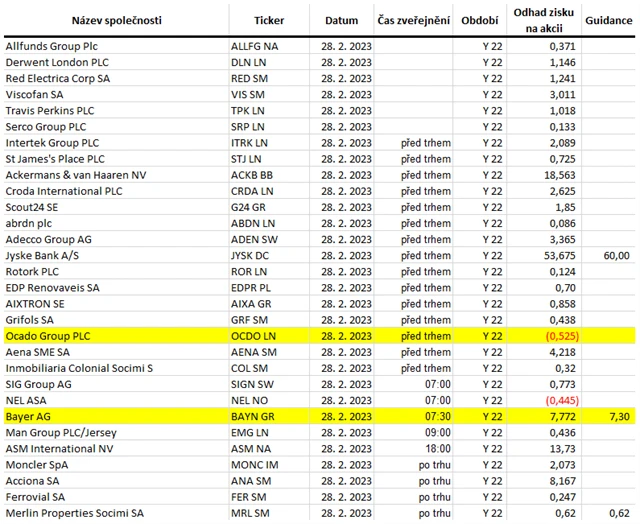This screenshot has width=640, height=524.
Task: Select the 'Allfunds Group Plc' cell
Action: point(51,46)
